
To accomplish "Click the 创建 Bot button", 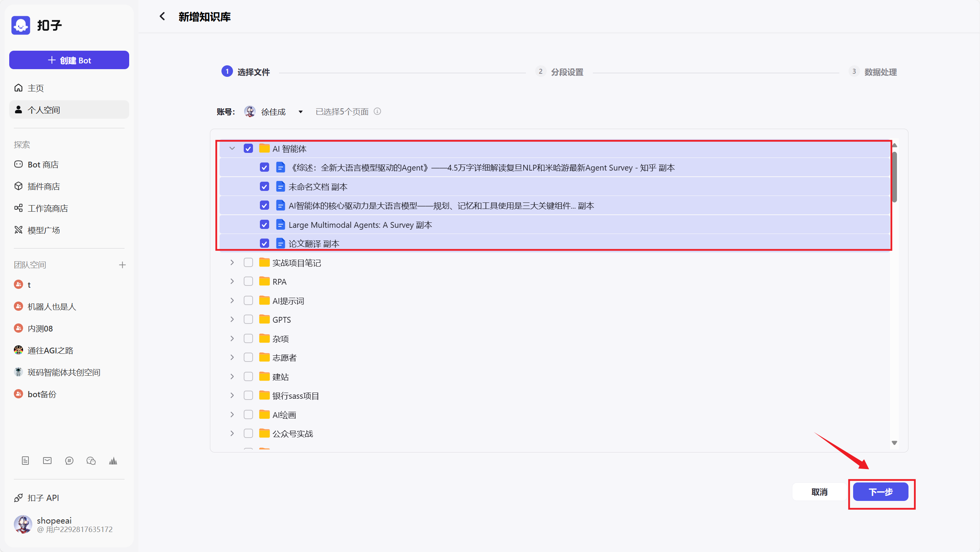I will pos(69,60).
